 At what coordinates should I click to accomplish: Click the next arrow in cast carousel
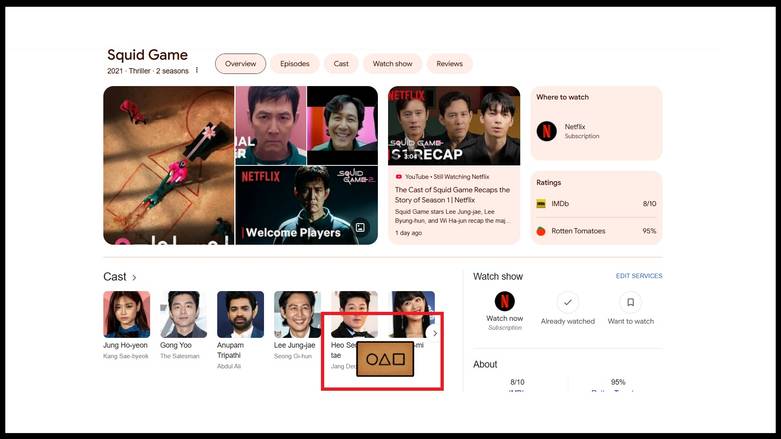(x=434, y=333)
